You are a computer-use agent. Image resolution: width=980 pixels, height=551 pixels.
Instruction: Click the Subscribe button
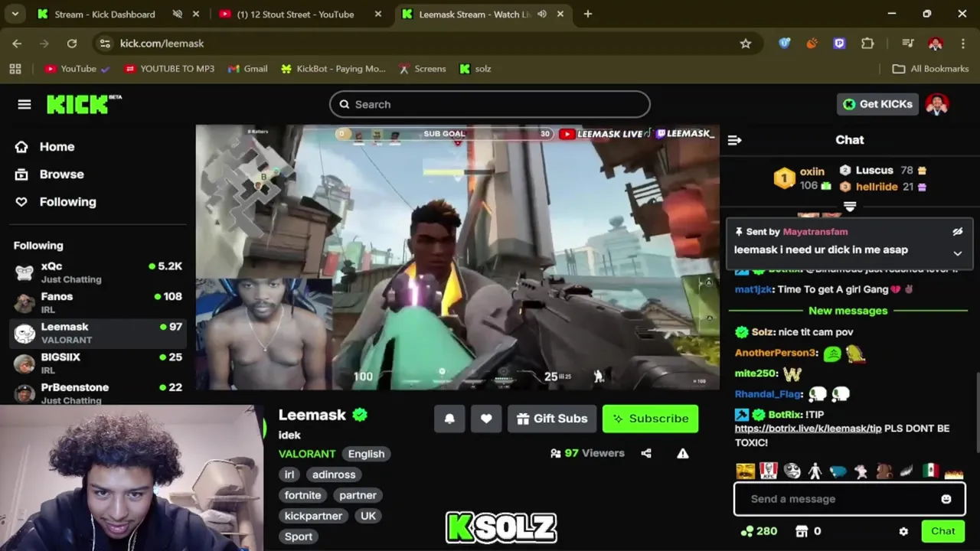[x=650, y=419]
